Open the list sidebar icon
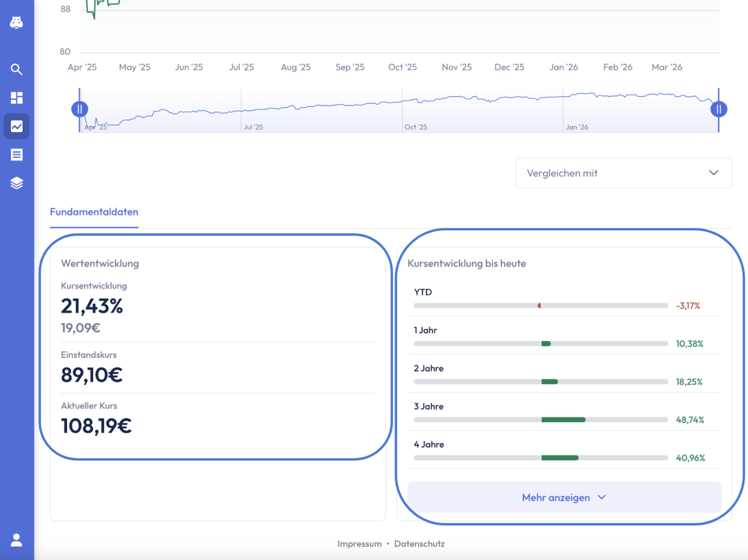Image resolution: width=748 pixels, height=560 pixels. pos(17,155)
